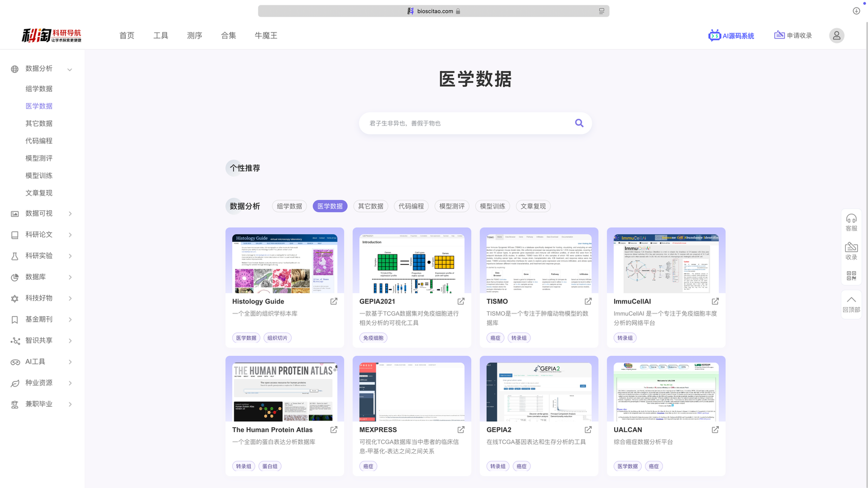Open external link icon for Histology Guide
This screenshot has height=488, width=868.
[334, 301]
